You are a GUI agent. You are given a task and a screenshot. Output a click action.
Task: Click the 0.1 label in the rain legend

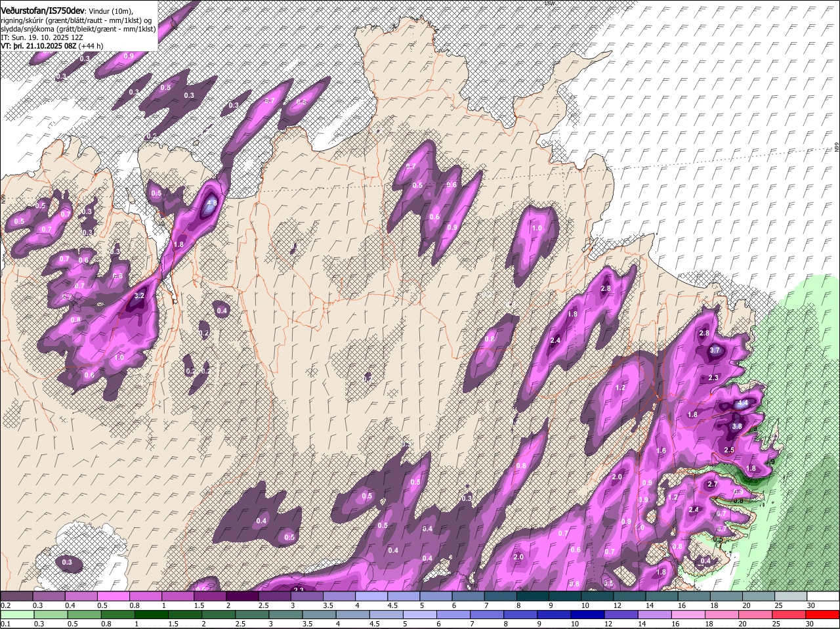[x=5, y=624]
